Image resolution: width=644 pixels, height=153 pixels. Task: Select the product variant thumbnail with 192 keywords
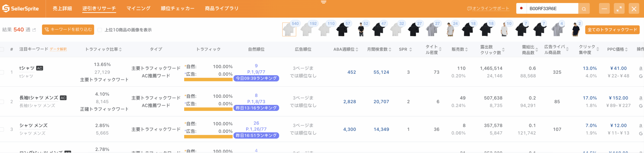[x=307, y=29]
